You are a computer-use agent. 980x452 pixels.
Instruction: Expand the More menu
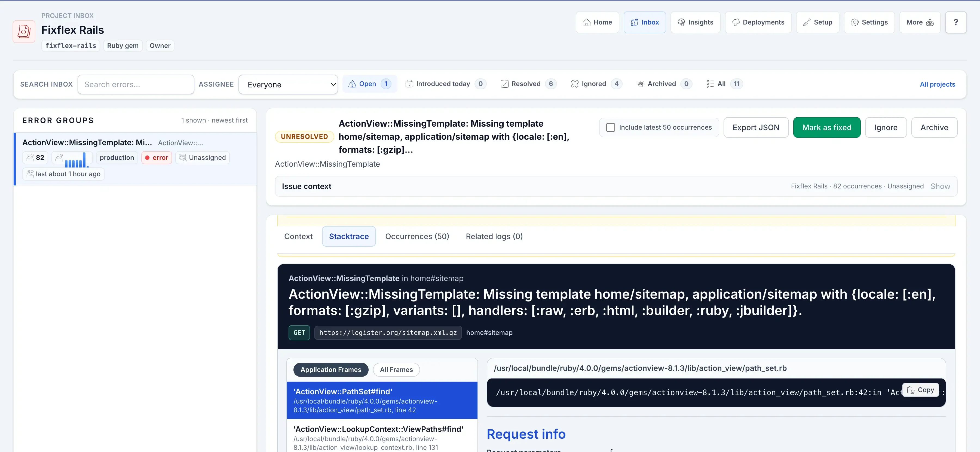point(920,22)
